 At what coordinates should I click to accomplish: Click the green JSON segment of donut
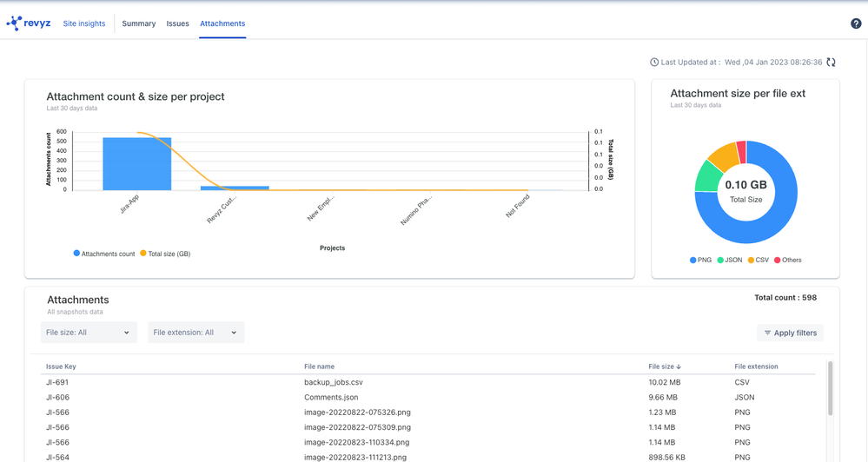(x=707, y=177)
